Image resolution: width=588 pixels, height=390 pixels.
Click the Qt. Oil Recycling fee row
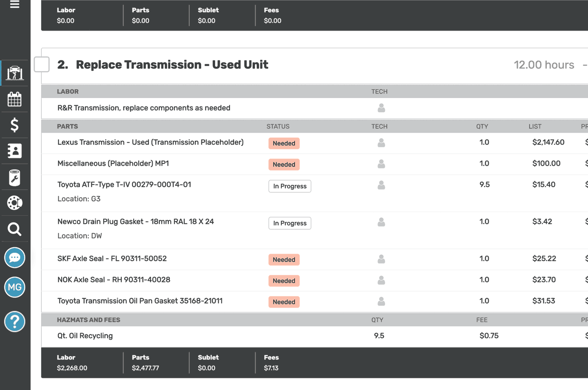[x=85, y=335]
